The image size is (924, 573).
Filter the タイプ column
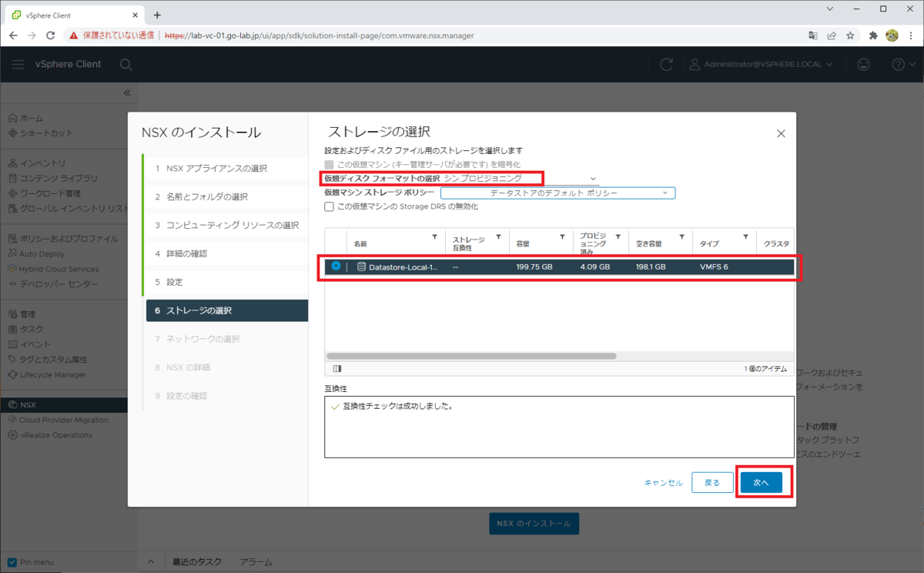pos(745,237)
